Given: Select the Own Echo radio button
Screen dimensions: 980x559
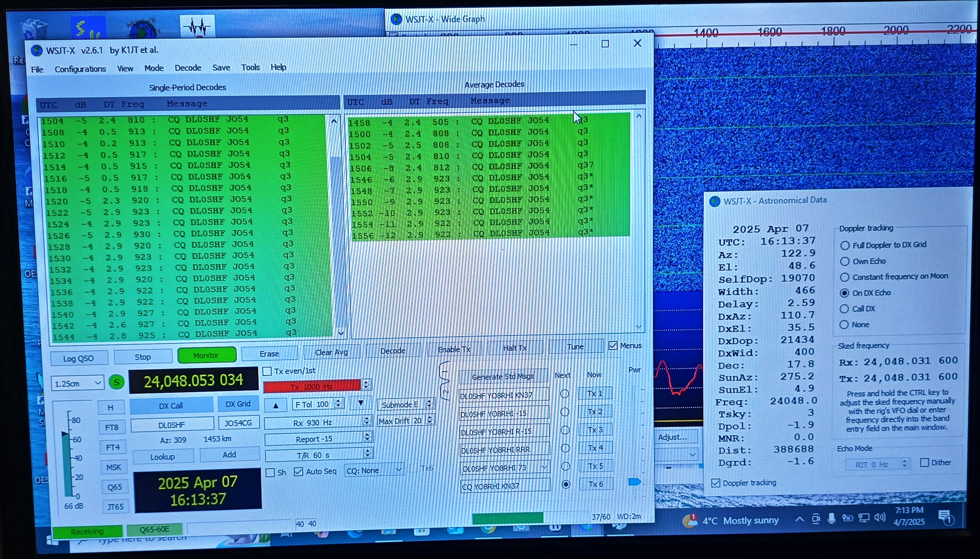Looking at the screenshot, I should pos(845,262).
